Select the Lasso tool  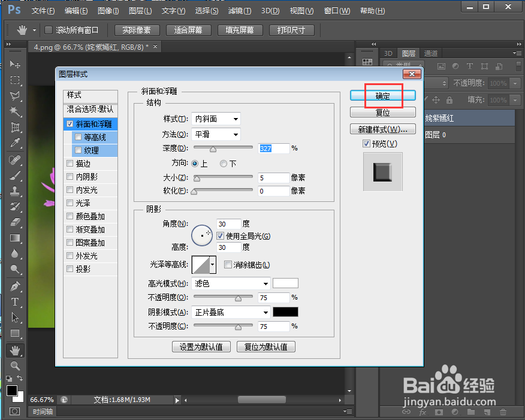click(14, 96)
